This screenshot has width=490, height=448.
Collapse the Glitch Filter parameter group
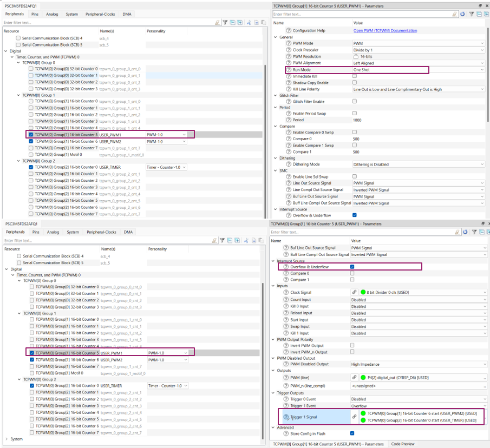275,95
